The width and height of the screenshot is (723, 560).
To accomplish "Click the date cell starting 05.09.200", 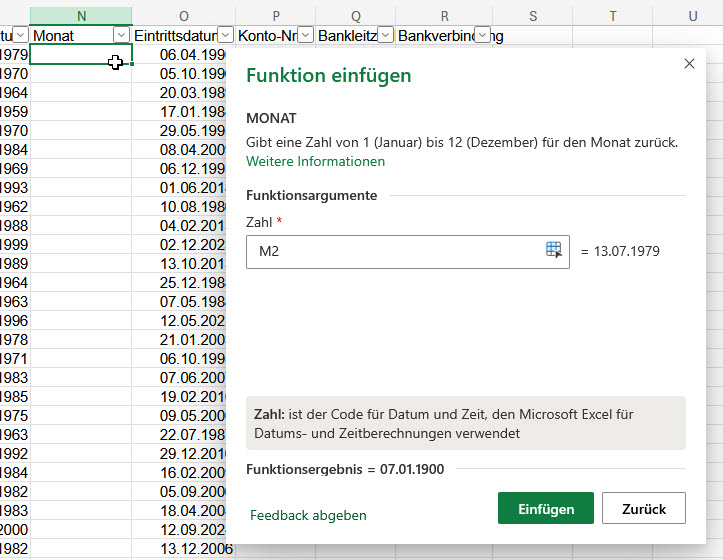I will coord(180,491).
